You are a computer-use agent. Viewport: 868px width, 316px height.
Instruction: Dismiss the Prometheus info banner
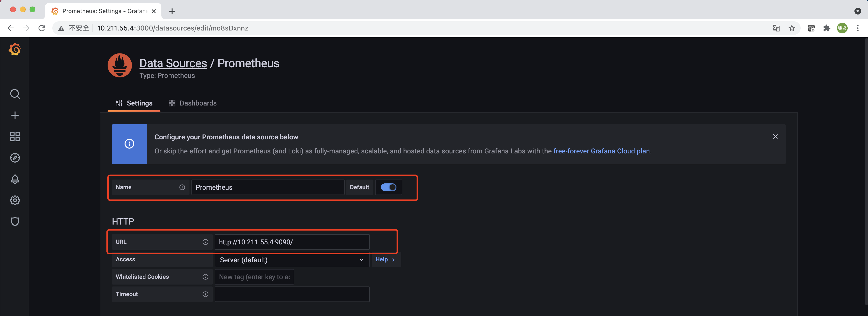(775, 136)
